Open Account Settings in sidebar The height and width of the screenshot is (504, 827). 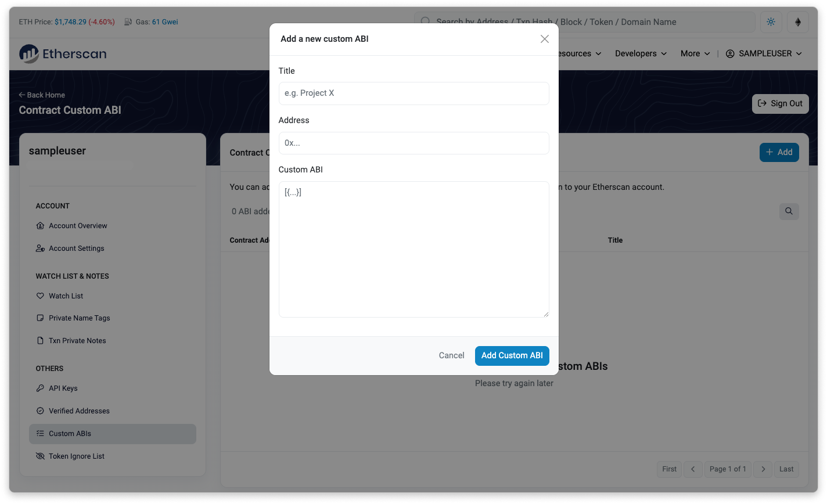(76, 249)
